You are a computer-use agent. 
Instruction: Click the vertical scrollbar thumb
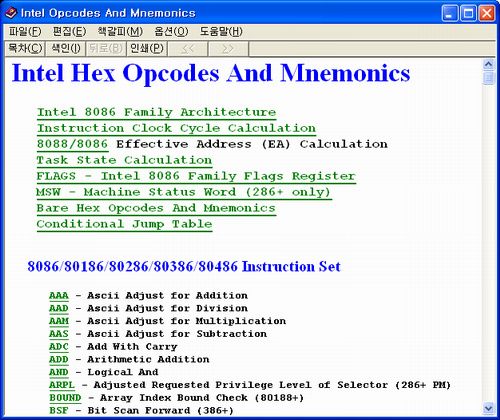[x=488, y=78]
